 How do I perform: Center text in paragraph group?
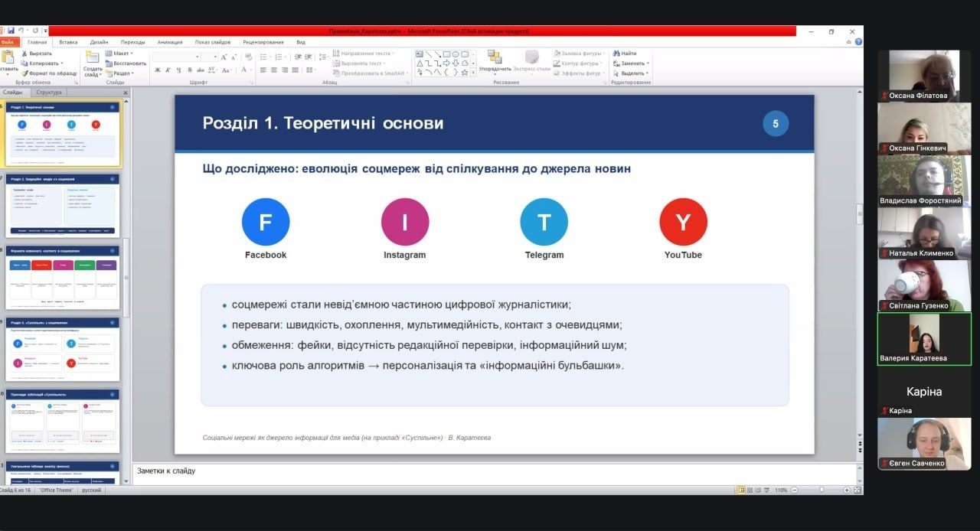click(274, 70)
